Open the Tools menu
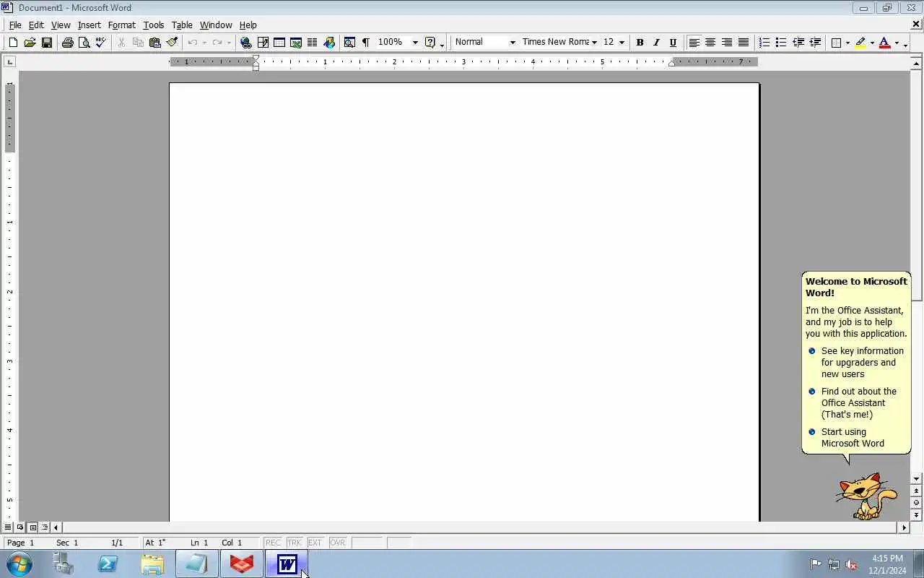The image size is (924, 578). point(153,25)
